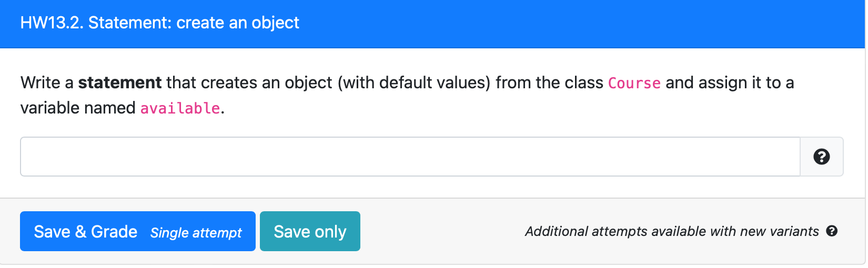Save without grading using Save only

tap(310, 231)
